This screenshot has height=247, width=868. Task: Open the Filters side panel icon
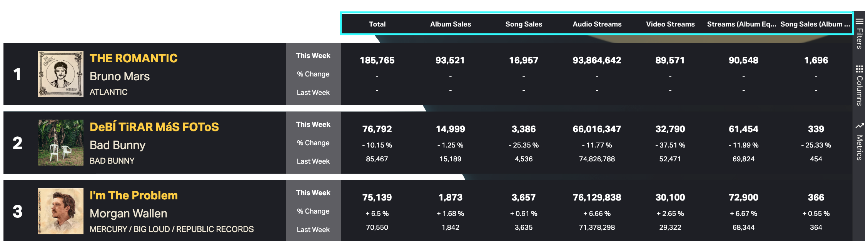point(859,22)
